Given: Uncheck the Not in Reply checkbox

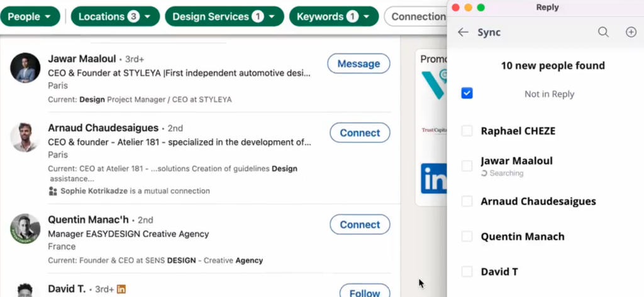Looking at the screenshot, I should pyautogui.click(x=467, y=93).
